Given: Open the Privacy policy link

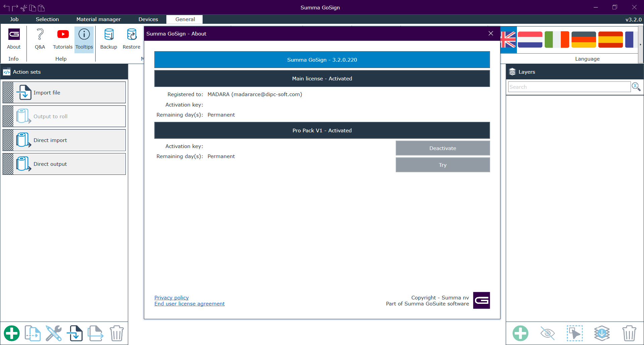Looking at the screenshot, I should point(171,297).
